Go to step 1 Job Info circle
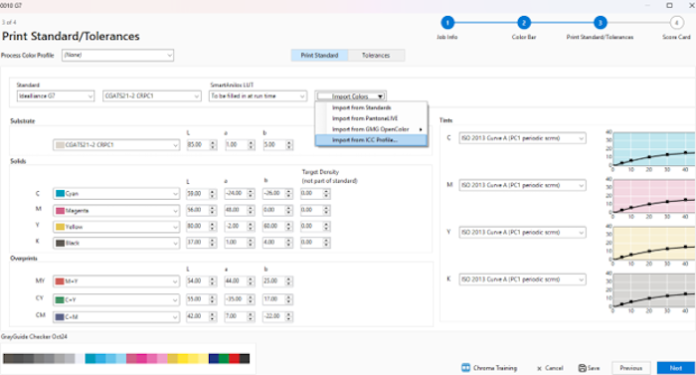Image resolution: width=696 pixels, height=375 pixels. point(447,23)
